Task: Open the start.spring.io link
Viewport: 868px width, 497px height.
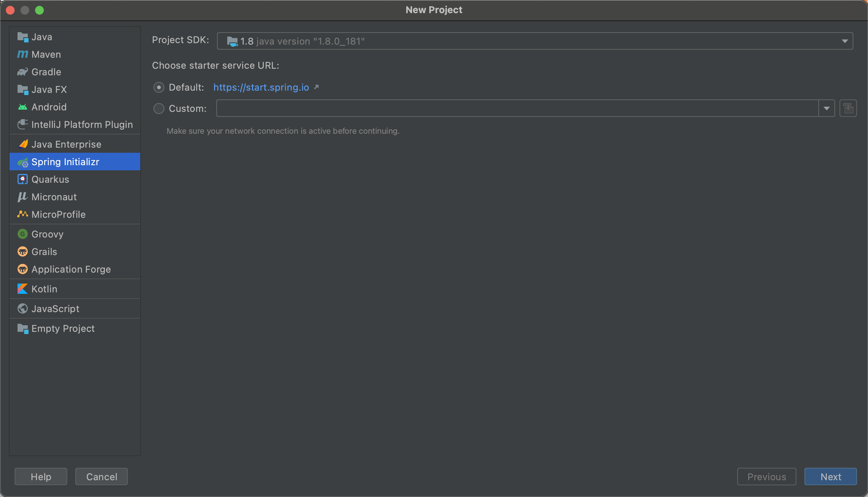Action: tap(261, 87)
